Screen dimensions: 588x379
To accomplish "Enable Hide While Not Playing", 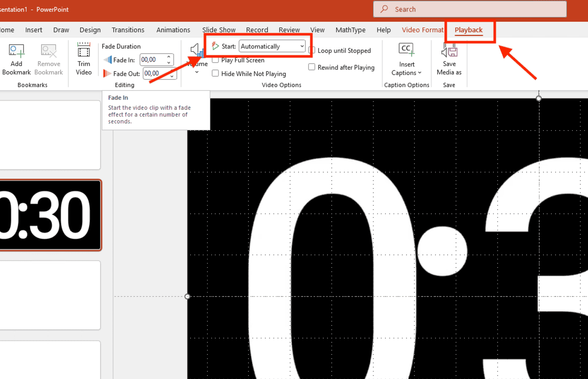I will click(215, 74).
